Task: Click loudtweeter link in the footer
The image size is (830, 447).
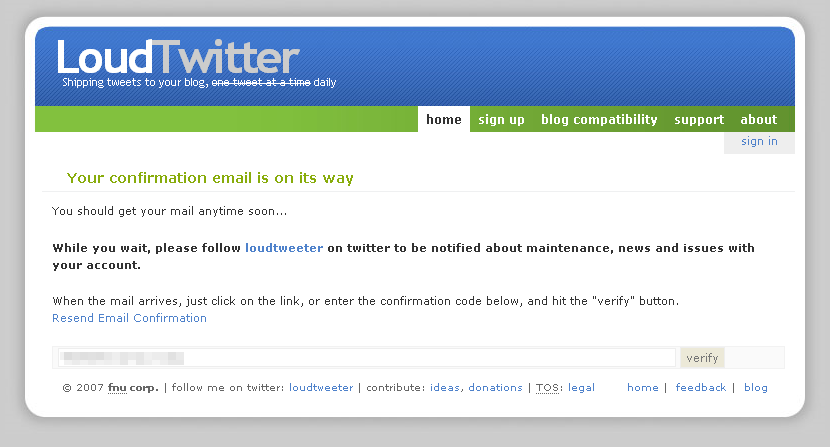Action: [321, 388]
